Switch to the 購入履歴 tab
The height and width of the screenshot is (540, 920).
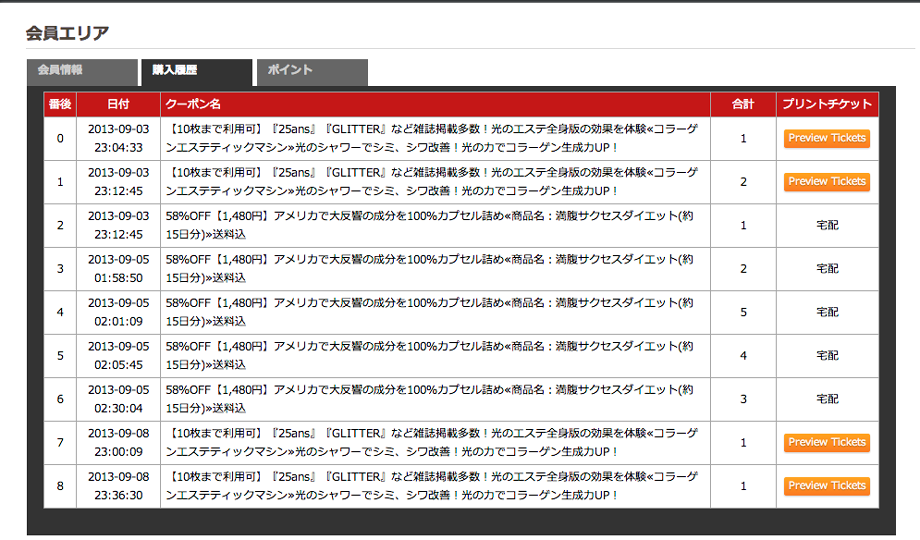(x=196, y=72)
